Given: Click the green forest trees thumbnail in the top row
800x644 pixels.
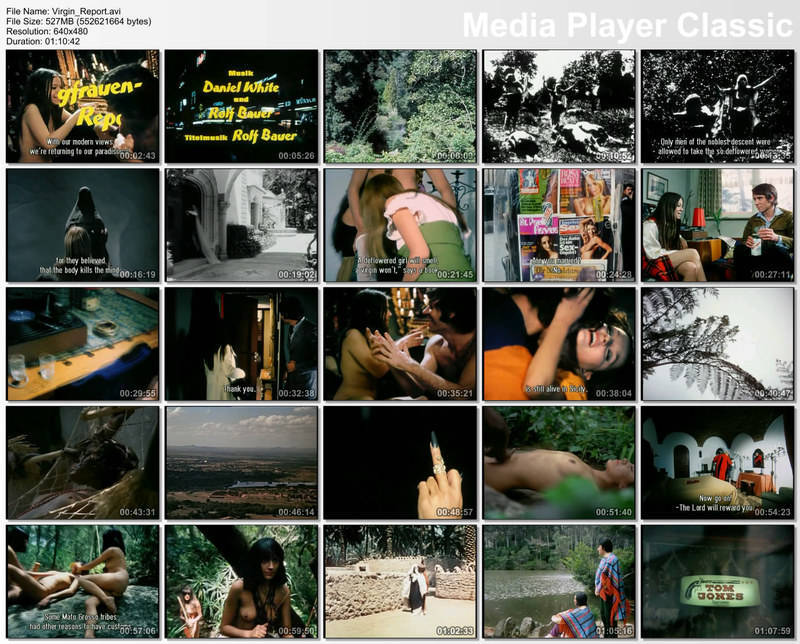Looking at the screenshot, I should click(x=401, y=106).
